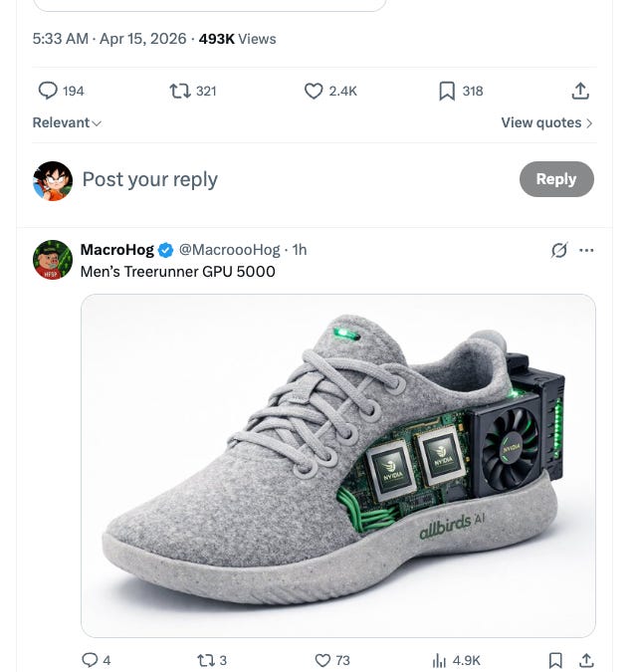Open the Relevant sort dropdown
The width and height of the screenshot is (637, 672).
click(67, 123)
